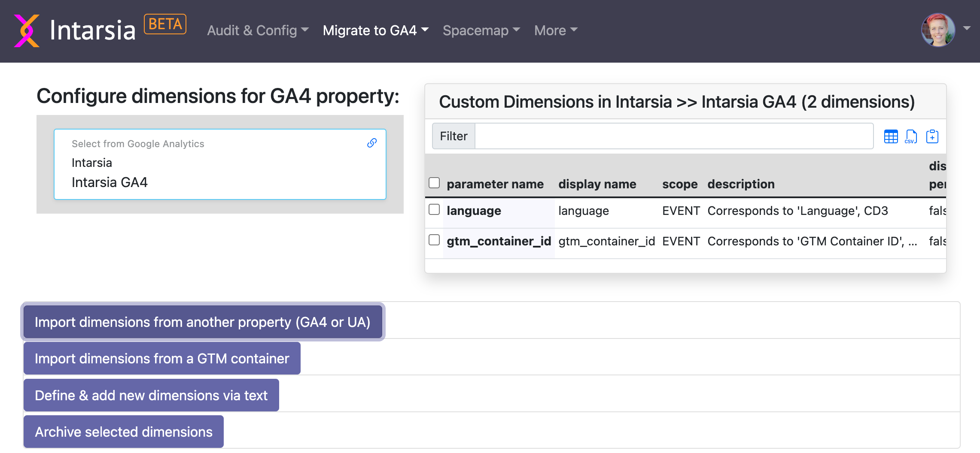Click Define & add new dimensions via text
The height and width of the screenshot is (453, 980).
point(151,395)
